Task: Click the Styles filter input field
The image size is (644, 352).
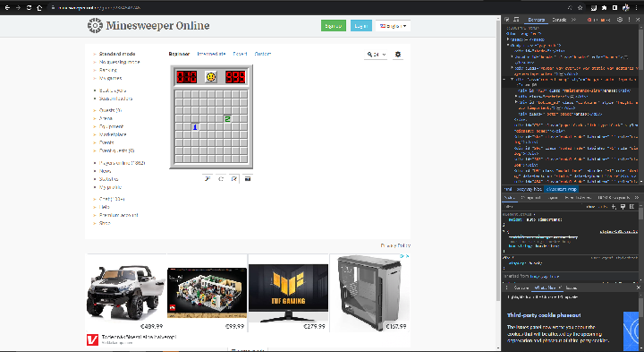Action: click(x=542, y=206)
